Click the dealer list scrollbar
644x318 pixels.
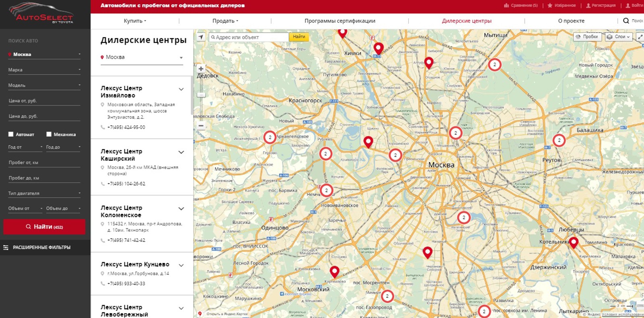point(192,95)
